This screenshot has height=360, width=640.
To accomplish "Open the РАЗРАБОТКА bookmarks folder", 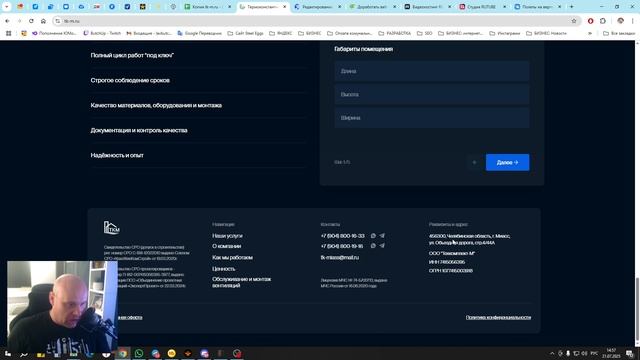I will [x=394, y=33].
